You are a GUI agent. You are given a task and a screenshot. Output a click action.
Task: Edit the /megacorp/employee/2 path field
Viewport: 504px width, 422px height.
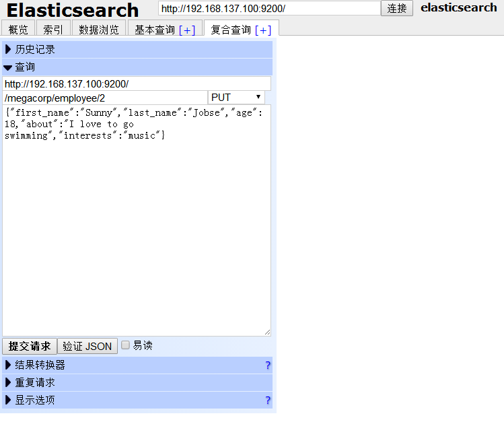pos(105,98)
